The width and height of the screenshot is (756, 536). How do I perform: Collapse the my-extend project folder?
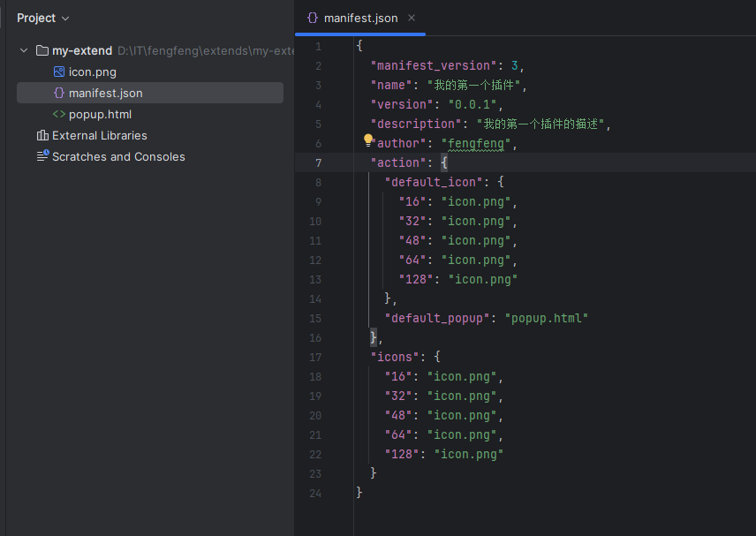coord(24,51)
